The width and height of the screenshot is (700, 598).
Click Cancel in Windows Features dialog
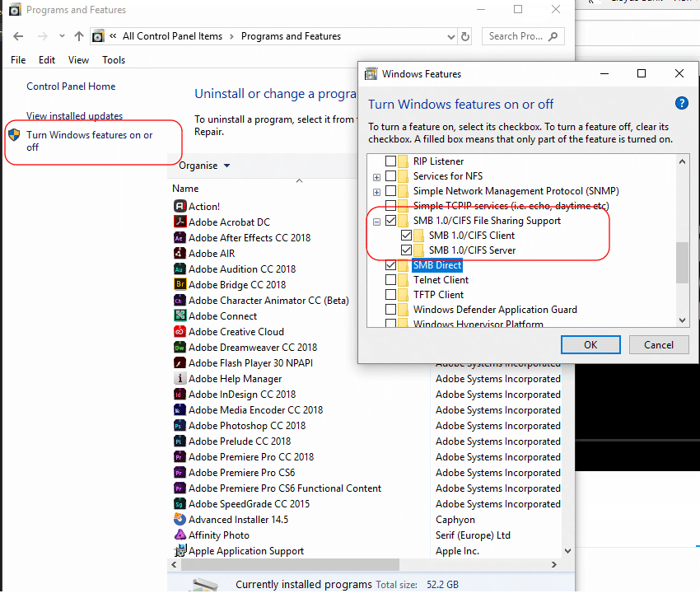click(659, 344)
